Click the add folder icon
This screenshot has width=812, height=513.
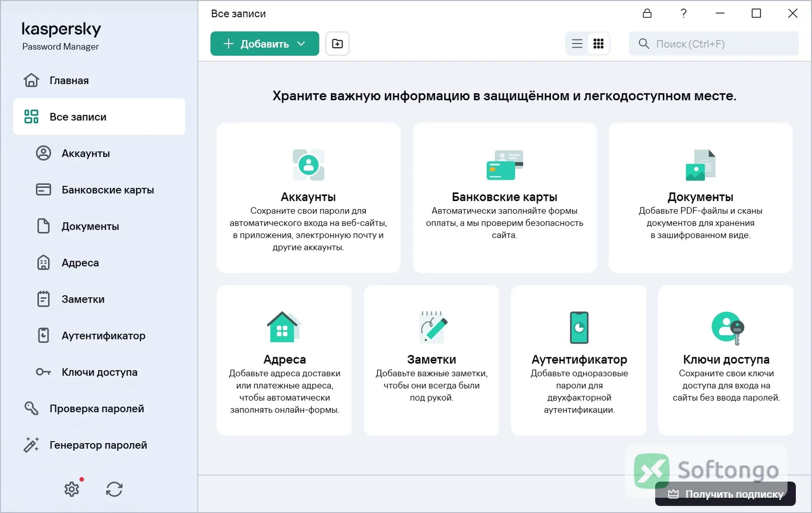[337, 44]
